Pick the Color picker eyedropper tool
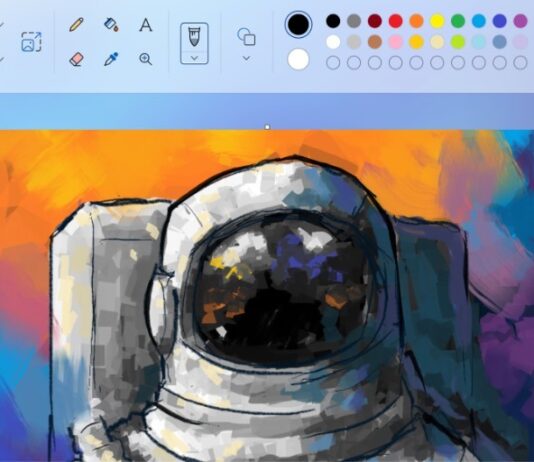The image size is (534, 462). [x=111, y=59]
